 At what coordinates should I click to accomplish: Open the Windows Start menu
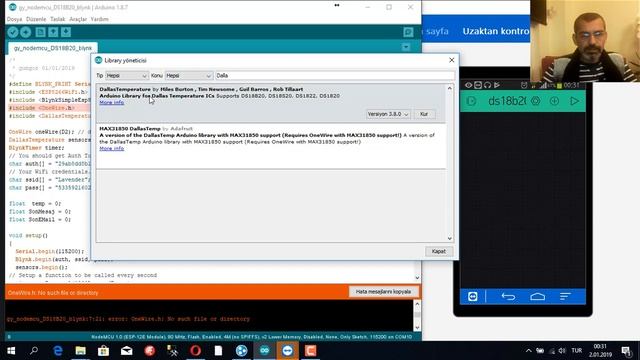coord(11,351)
